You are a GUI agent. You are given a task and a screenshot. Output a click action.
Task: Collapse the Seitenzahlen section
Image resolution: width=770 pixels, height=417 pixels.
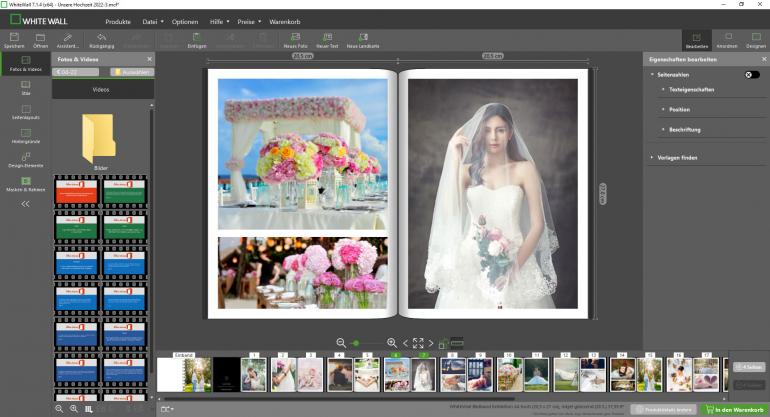[652, 75]
